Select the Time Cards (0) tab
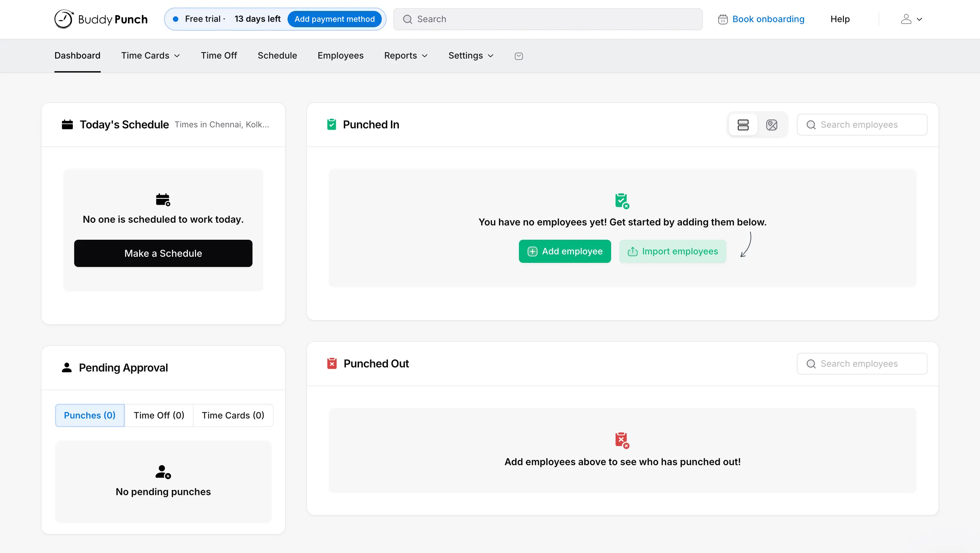Screen dimensions: 980x553 pos(233,415)
